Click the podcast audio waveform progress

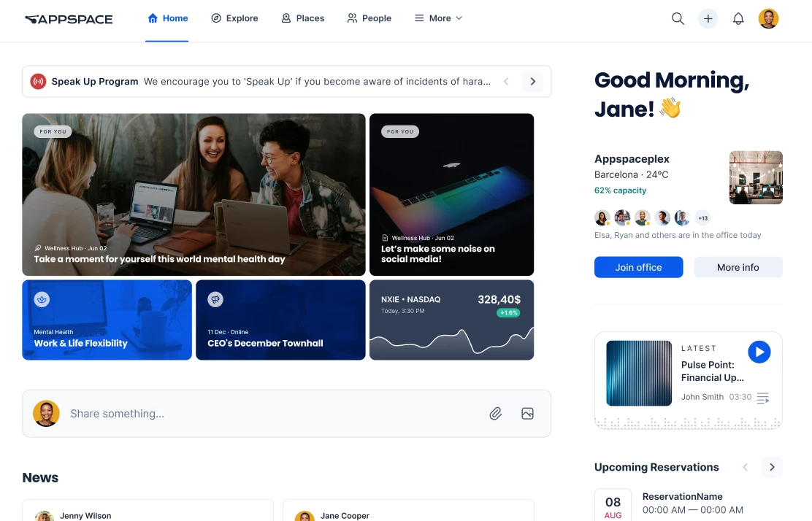coord(689,423)
